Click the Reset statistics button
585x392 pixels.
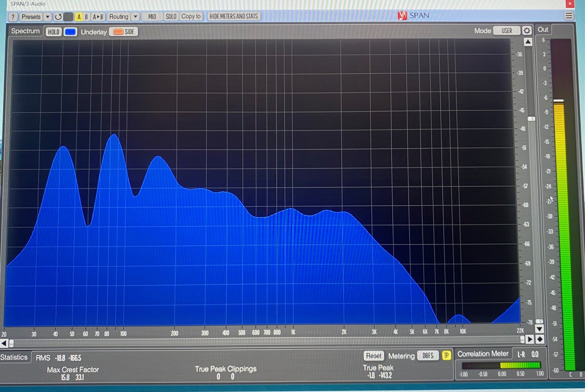[x=373, y=356]
